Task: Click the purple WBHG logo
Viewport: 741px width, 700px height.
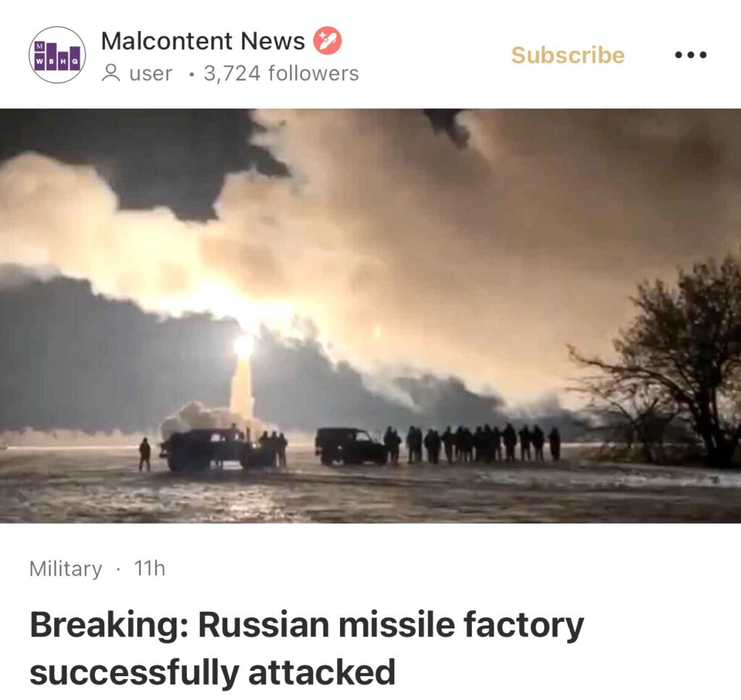Action: click(x=57, y=55)
